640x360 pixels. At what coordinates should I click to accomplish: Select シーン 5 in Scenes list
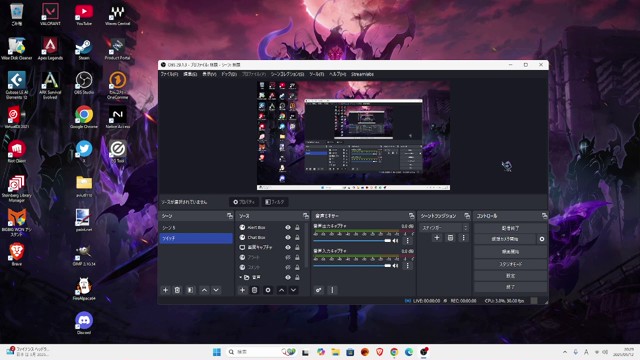196,228
